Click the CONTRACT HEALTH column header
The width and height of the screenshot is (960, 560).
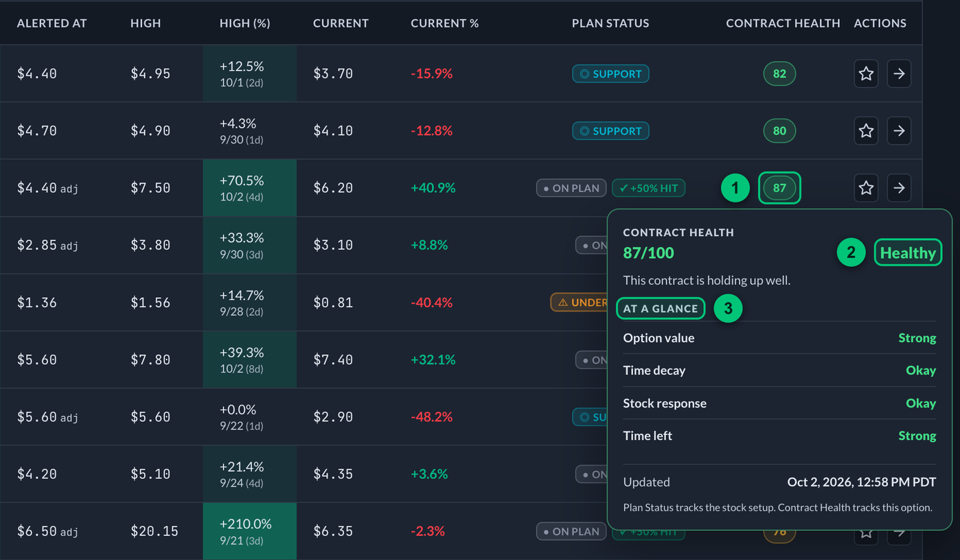(784, 23)
